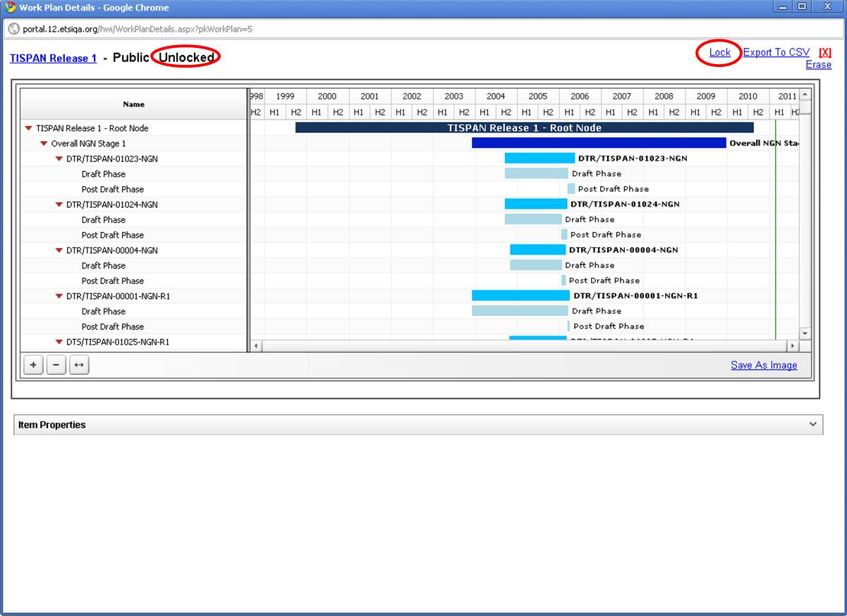847x616 pixels.
Task: Click Export To CSV link
Action: (x=776, y=52)
